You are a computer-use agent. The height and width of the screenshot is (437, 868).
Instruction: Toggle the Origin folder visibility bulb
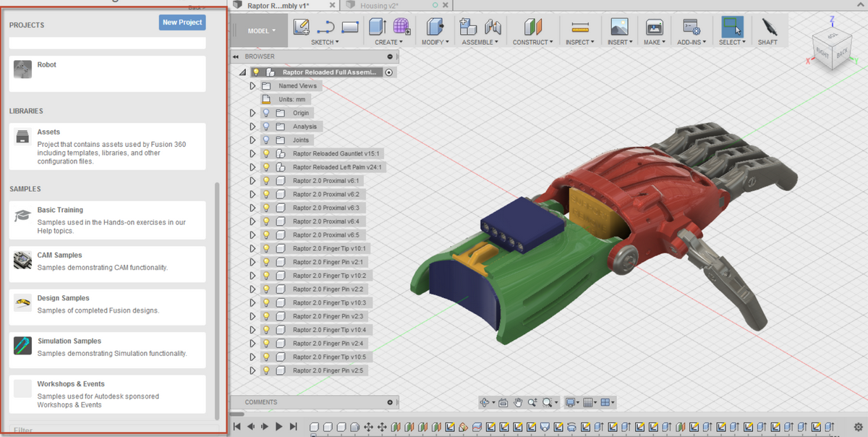click(266, 113)
